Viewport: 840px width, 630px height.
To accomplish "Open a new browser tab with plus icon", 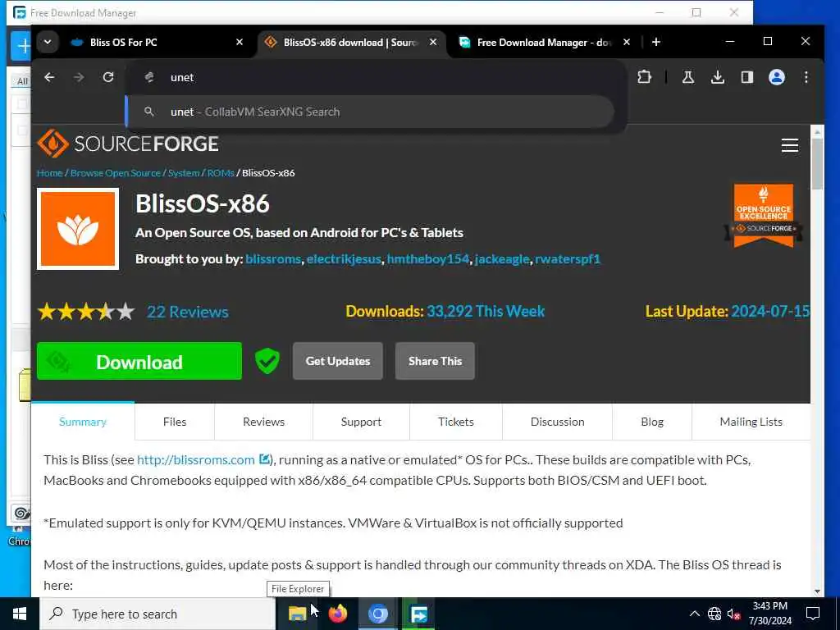I will [656, 42].
